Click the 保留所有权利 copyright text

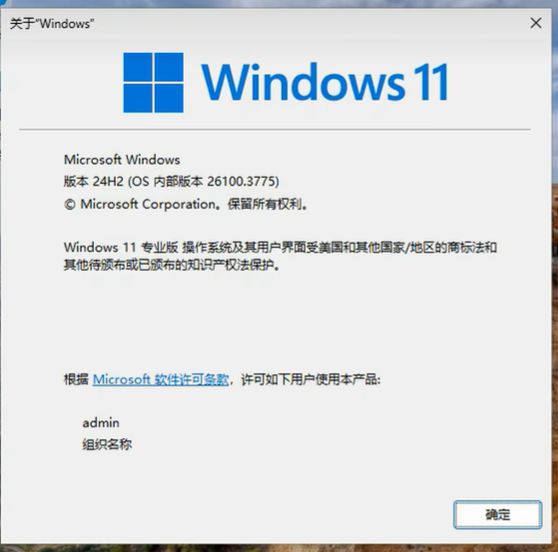[x=264, y=204]
